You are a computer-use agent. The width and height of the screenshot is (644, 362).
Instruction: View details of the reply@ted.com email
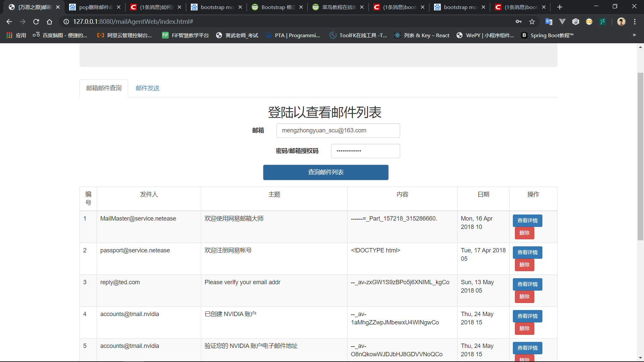pyautogui.click(x=527, y=284)
